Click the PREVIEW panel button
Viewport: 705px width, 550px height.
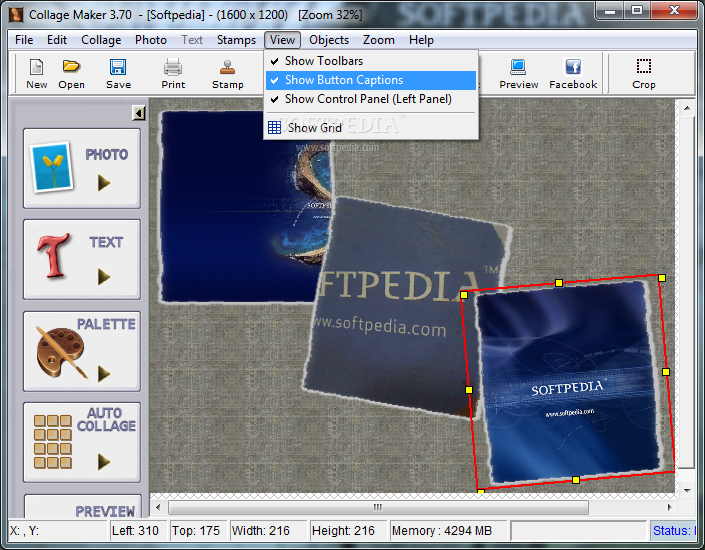point(83,507)
